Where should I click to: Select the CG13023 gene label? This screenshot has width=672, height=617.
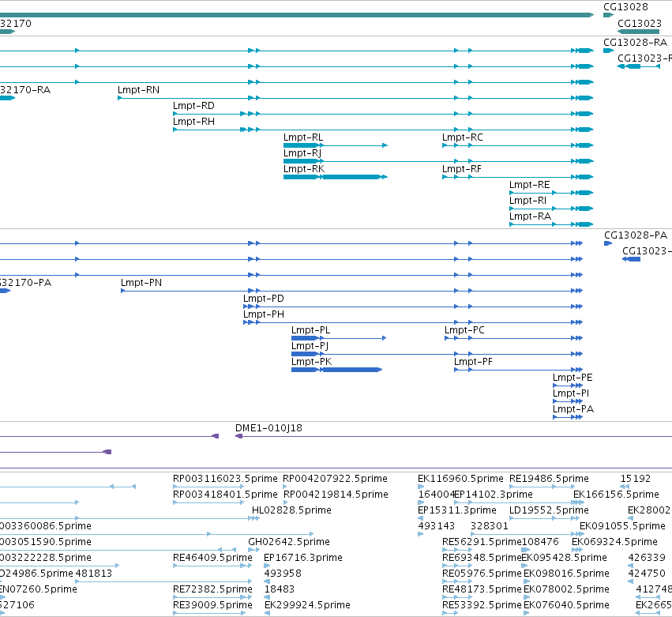[640, 23]
